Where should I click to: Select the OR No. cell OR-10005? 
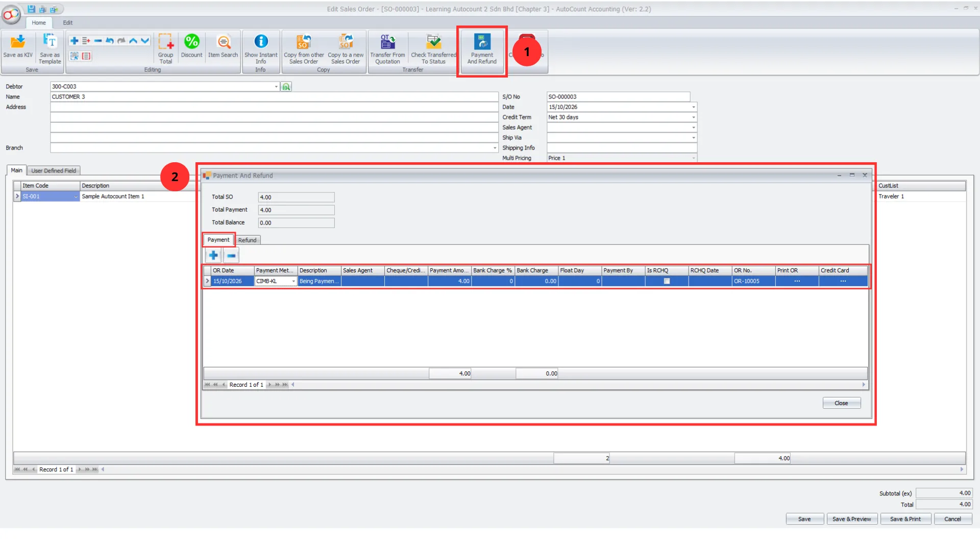coord(753,281)
